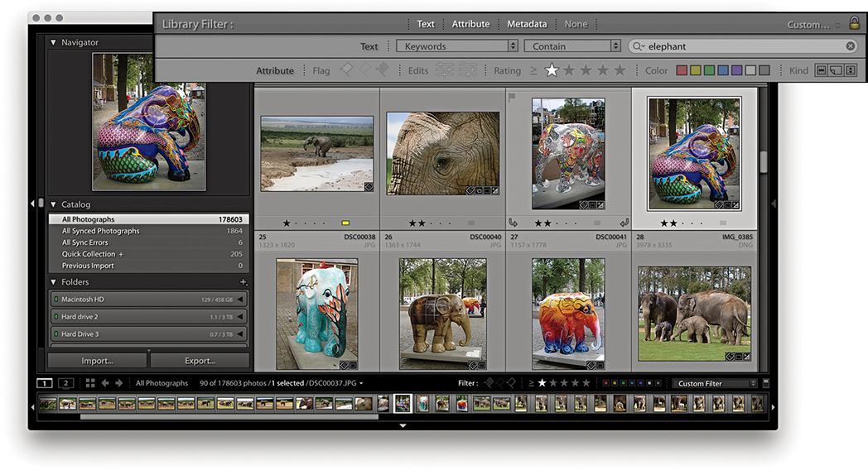Image resolution: width=868 pixels, height=470 pixels.
Task: Filter by edited photos icon
Action: [x=445, y=70]
